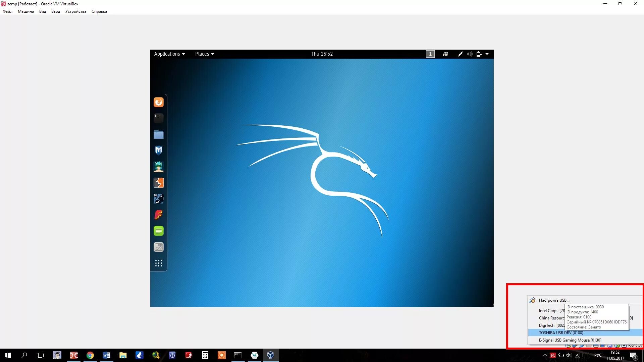Select the DigiTech USB device entry

coord(547,325)
